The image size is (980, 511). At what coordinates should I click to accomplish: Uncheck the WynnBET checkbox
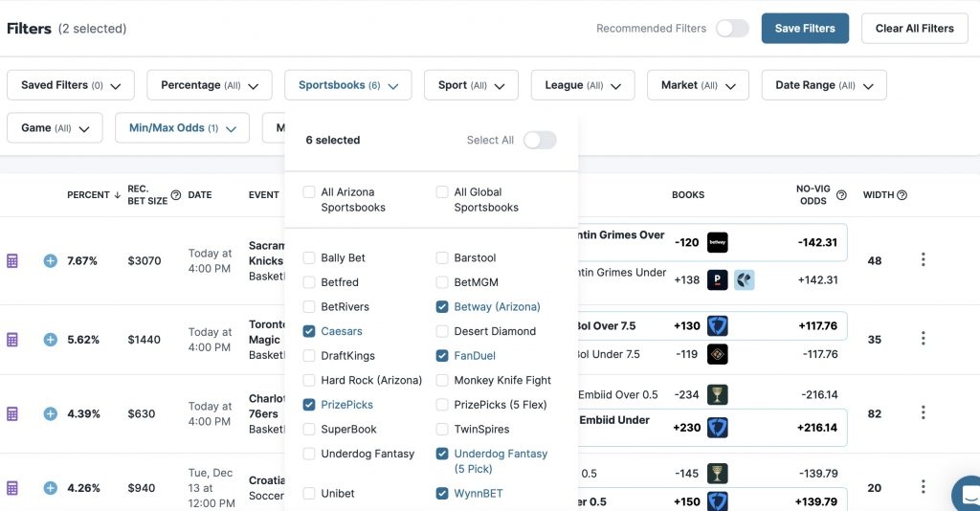[x=442, y=494]
